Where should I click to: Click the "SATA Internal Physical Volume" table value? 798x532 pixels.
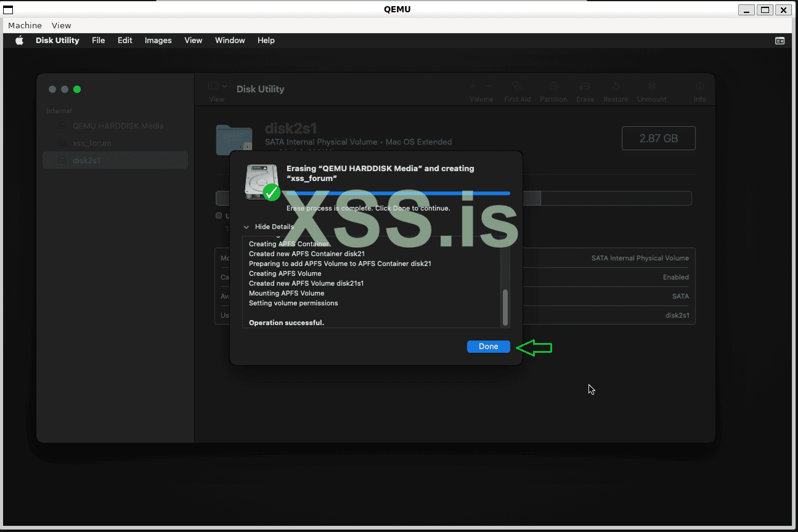[640, 259]
